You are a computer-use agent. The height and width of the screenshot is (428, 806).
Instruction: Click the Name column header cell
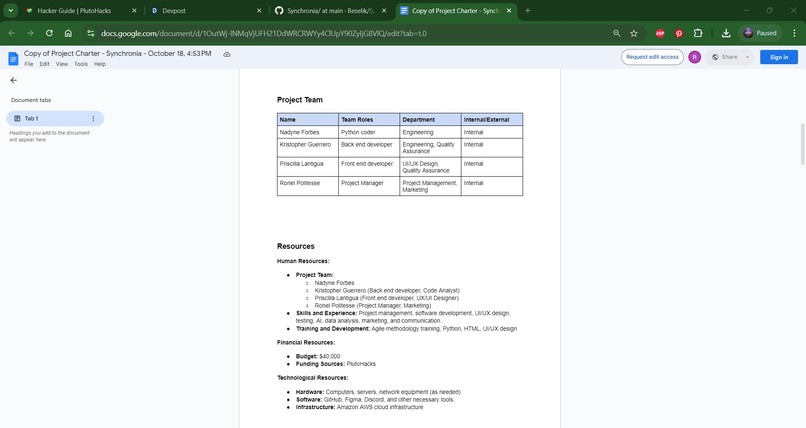pos(308,120)
